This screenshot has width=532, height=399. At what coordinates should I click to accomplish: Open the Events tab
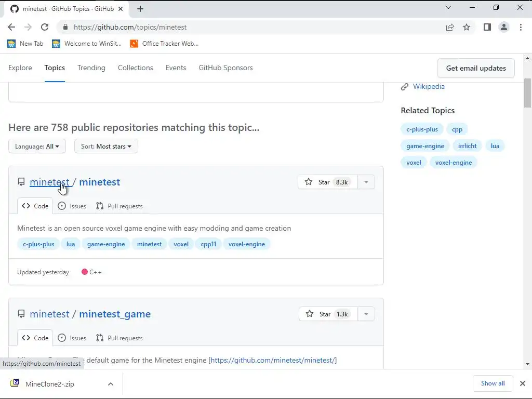[x=176, y=68]
